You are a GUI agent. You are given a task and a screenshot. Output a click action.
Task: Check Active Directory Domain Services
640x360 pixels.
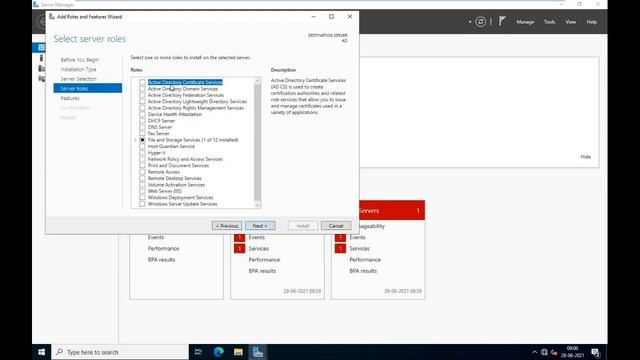tap(142, 89)
